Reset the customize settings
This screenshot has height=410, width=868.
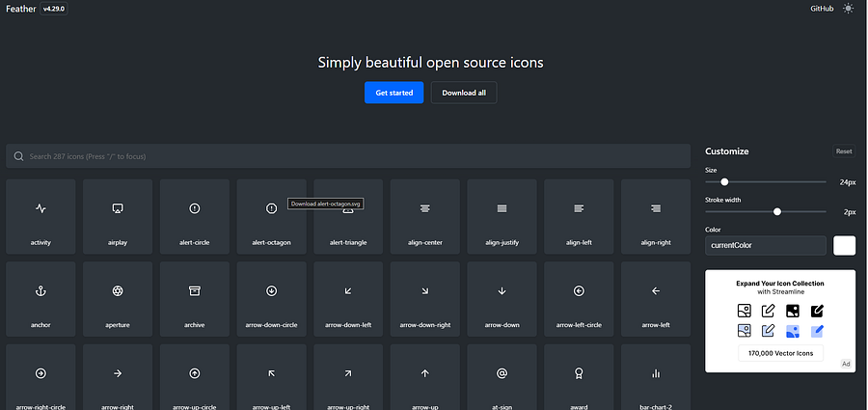(x=844, y=151)
